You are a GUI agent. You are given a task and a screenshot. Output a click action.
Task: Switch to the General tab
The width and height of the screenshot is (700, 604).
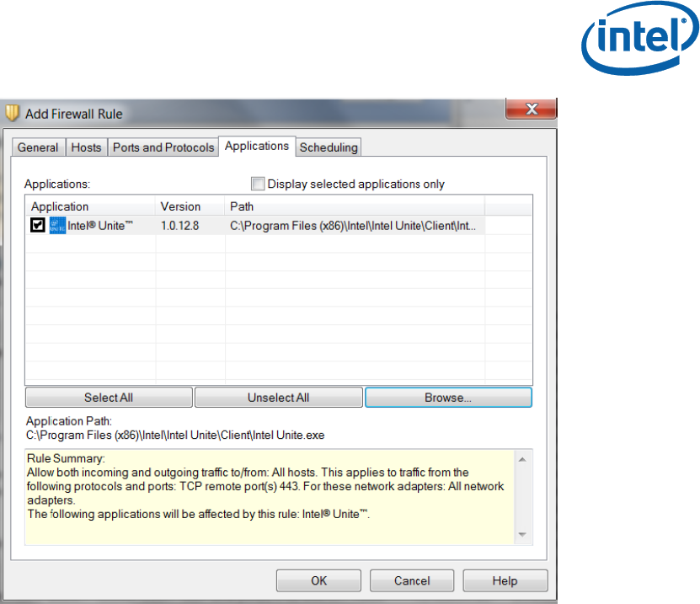pos(38,147)
